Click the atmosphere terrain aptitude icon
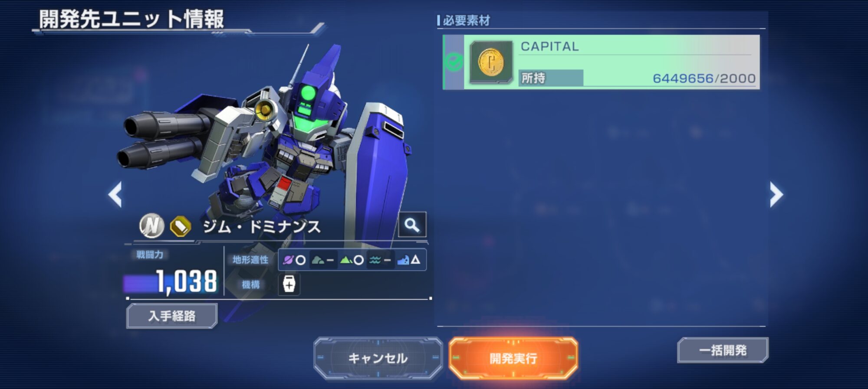The height and width of the screenshot is (389, 868). point(318,260)
